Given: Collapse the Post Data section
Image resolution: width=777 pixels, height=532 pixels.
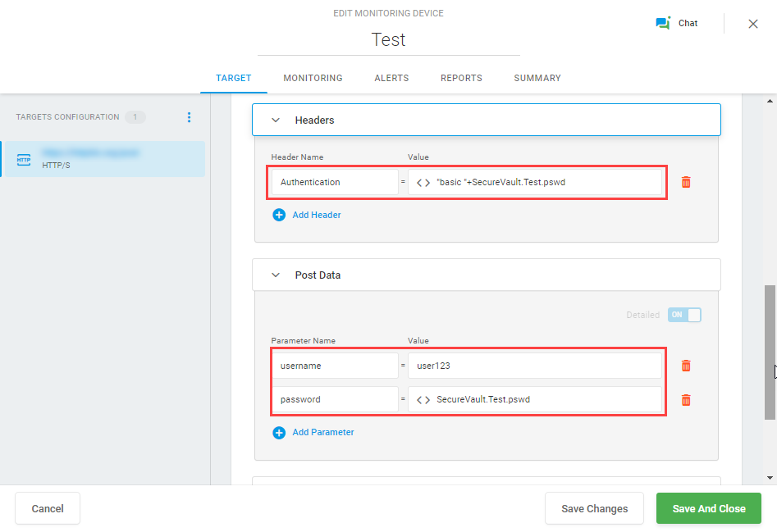Looking at the screenshot, I should coord(276,275).
